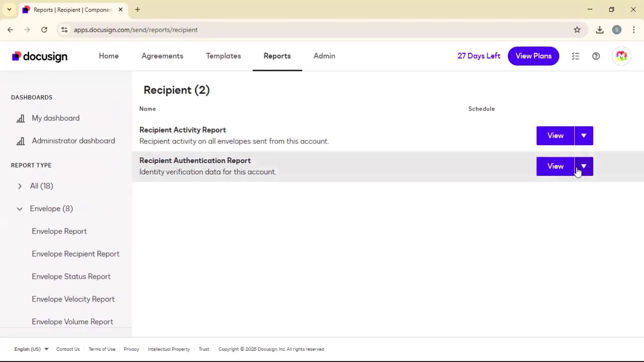
Task: View the Recipient Authentication Report
Action: click(x=555, y=166)
